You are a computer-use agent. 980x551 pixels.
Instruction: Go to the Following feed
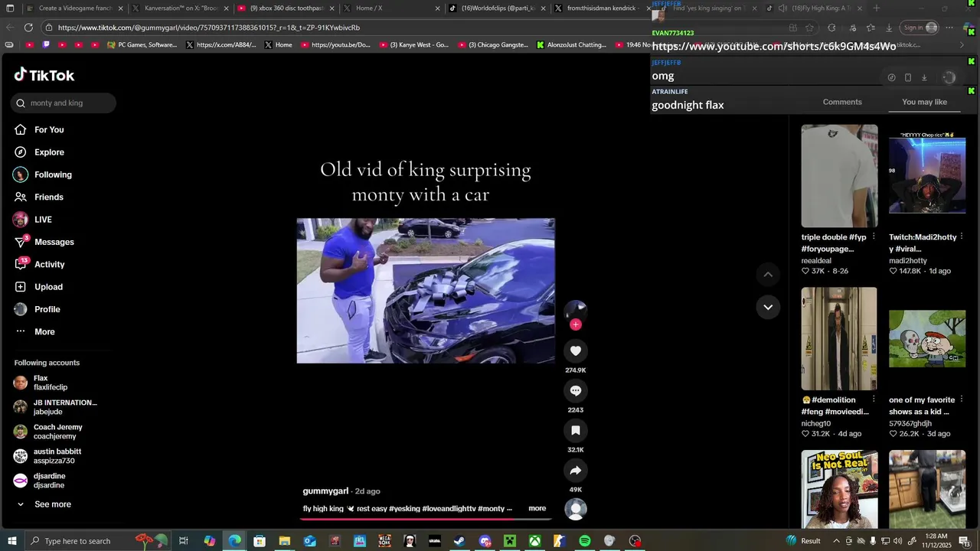pyautogui.click(x=53, y=174)
